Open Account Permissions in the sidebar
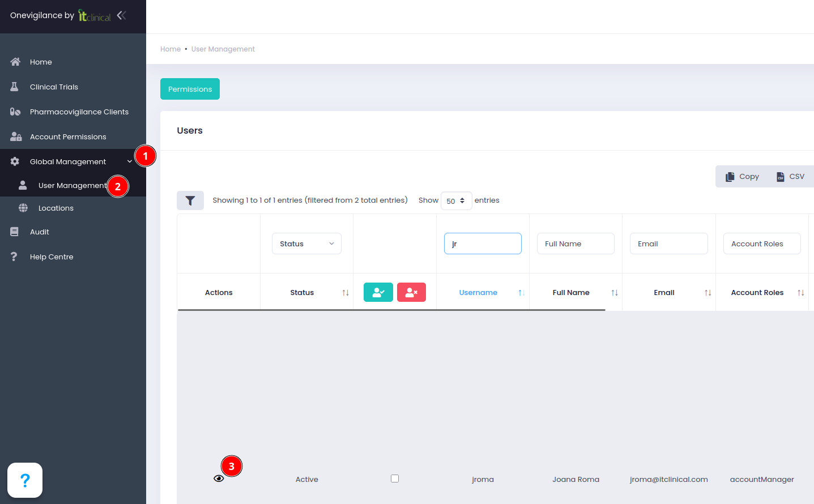 pyautogui.click(x=68, y=137)
